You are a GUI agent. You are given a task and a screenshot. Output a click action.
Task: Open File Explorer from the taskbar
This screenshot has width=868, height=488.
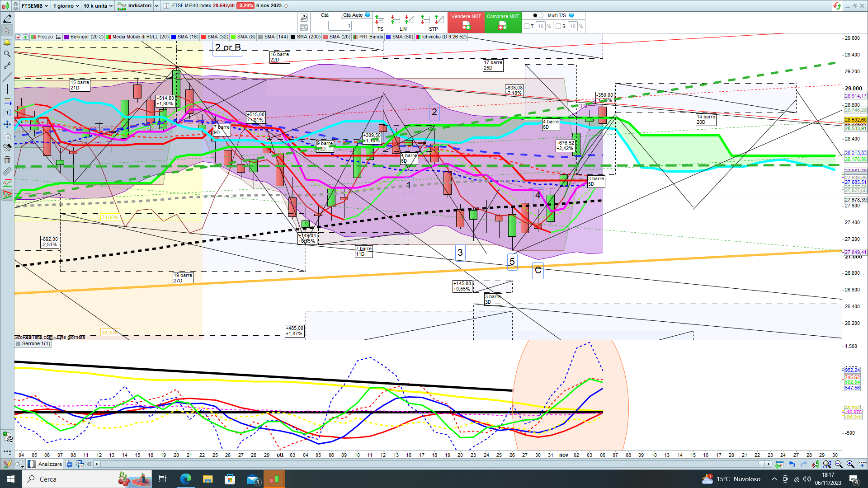click(x=208, y=479)
